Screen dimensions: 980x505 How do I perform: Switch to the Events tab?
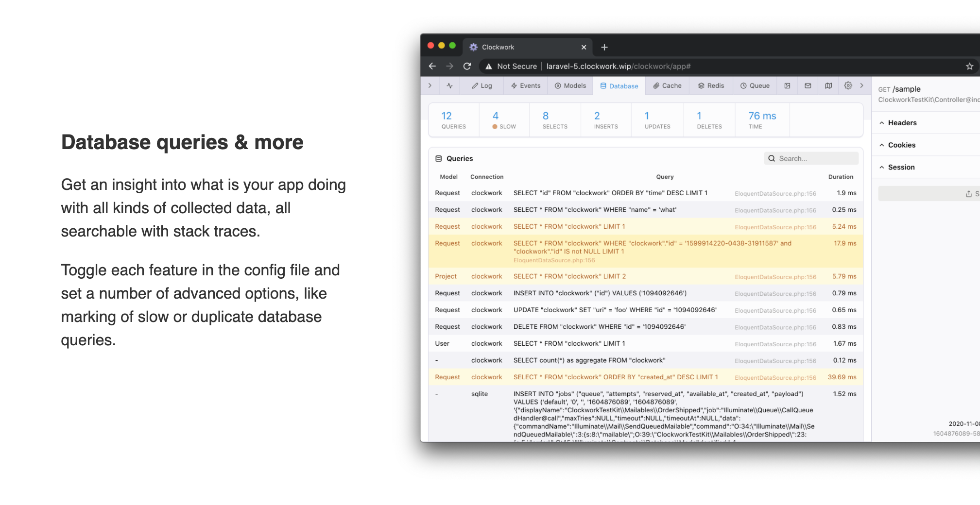[x=525, y=85]
